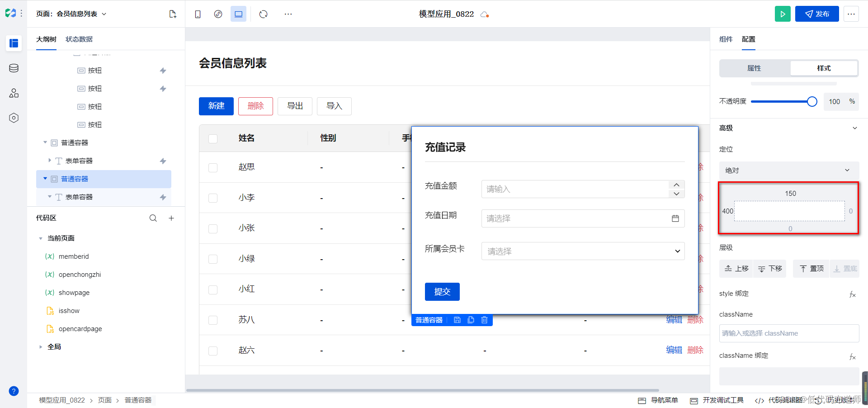Switch to the 状态数据 tab

[x=79, y=39]
